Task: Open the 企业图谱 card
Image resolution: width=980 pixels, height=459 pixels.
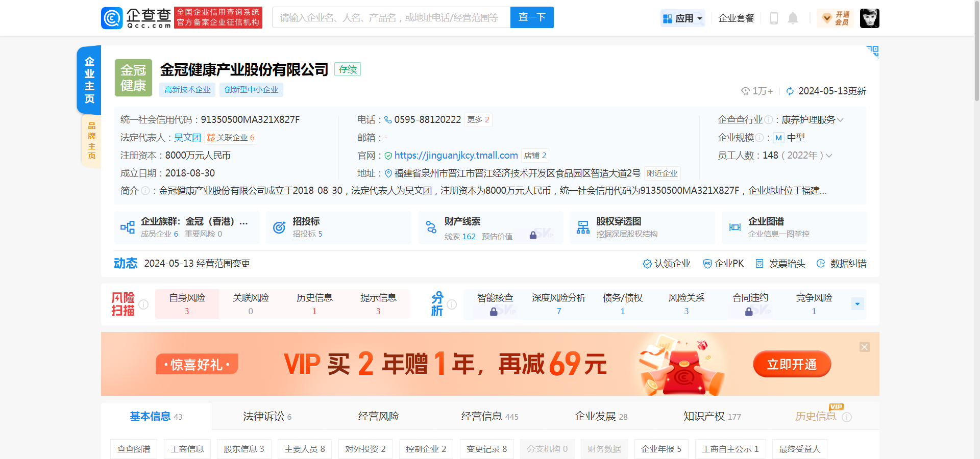Action: (794, 227)
